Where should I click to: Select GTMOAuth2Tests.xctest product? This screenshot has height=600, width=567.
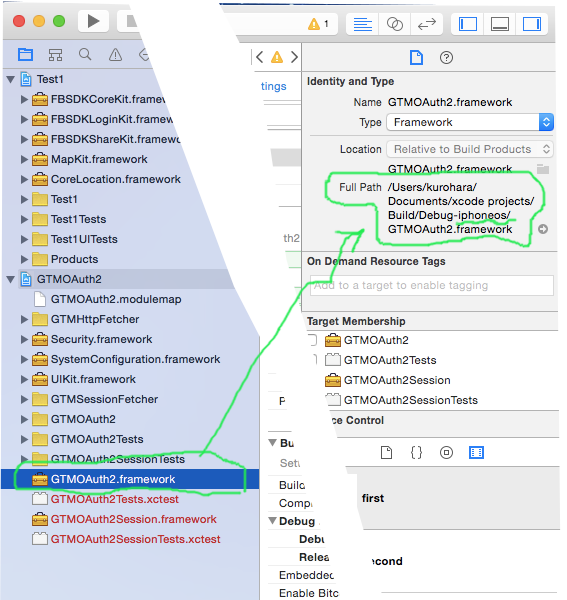(114, 499)
